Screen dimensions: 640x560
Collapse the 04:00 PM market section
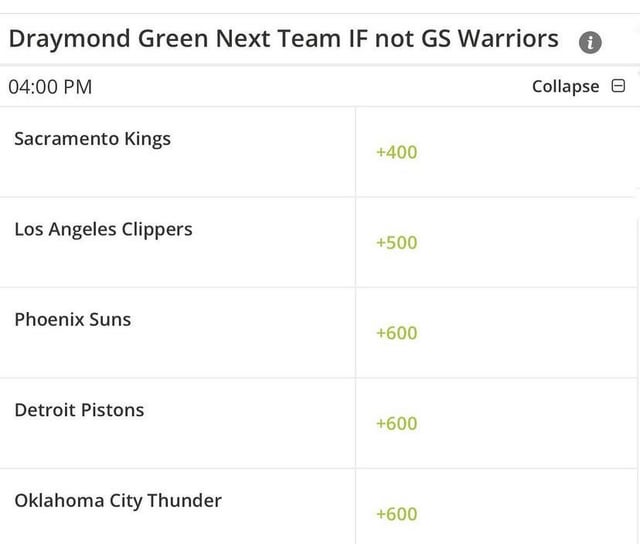566,86
